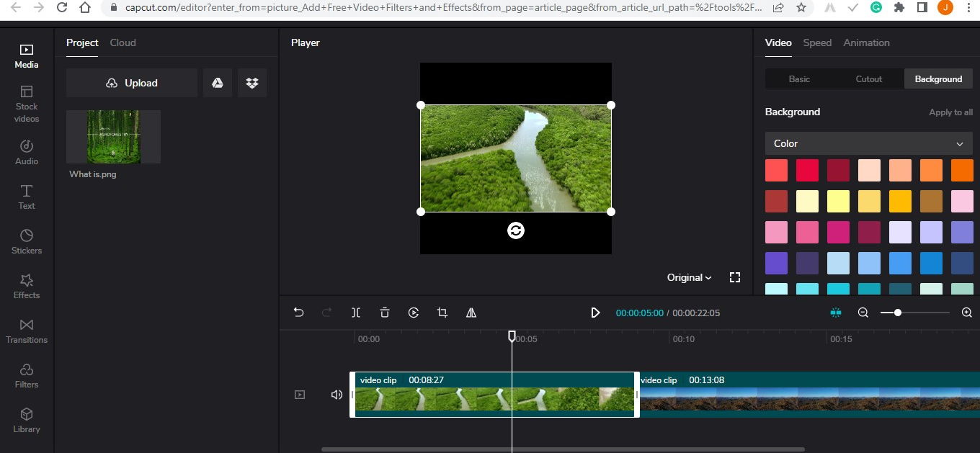Click Apply to all link
This screenshot has width=980, height=453.
pyautogui.click(x=950, y=112)
